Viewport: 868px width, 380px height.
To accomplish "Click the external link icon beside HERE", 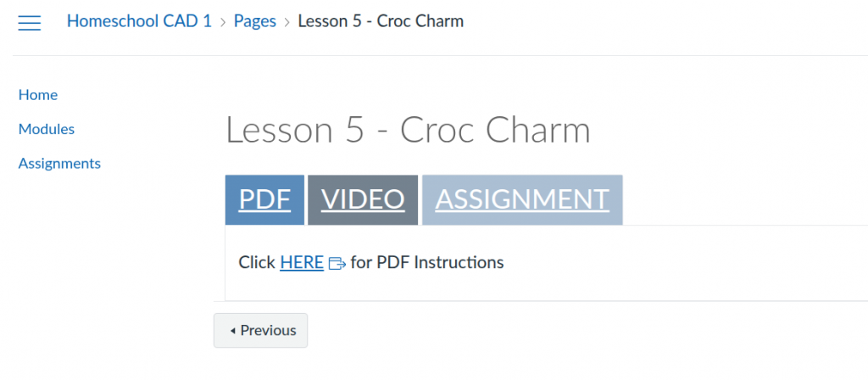I will [337, 263].
